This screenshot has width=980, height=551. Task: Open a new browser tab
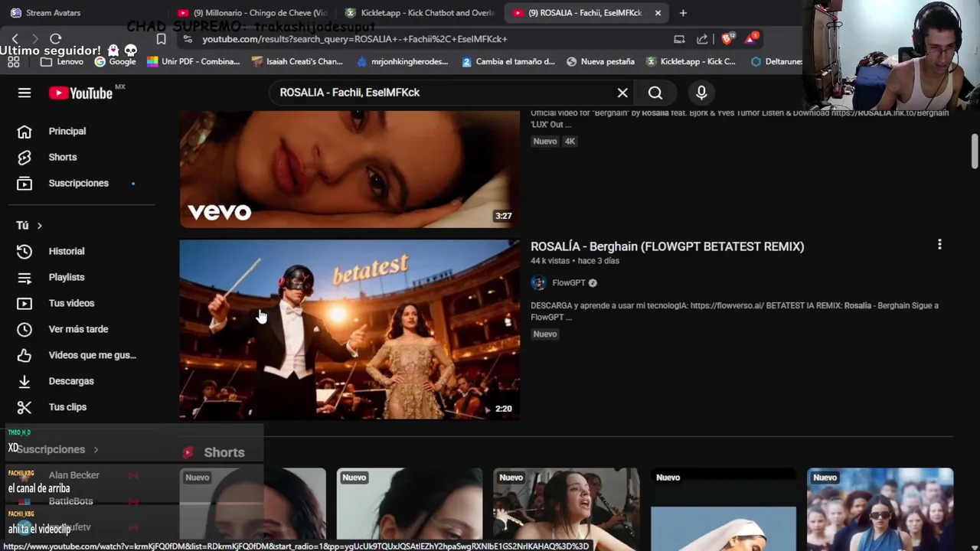pyautogui.click(x=683, y=12)
